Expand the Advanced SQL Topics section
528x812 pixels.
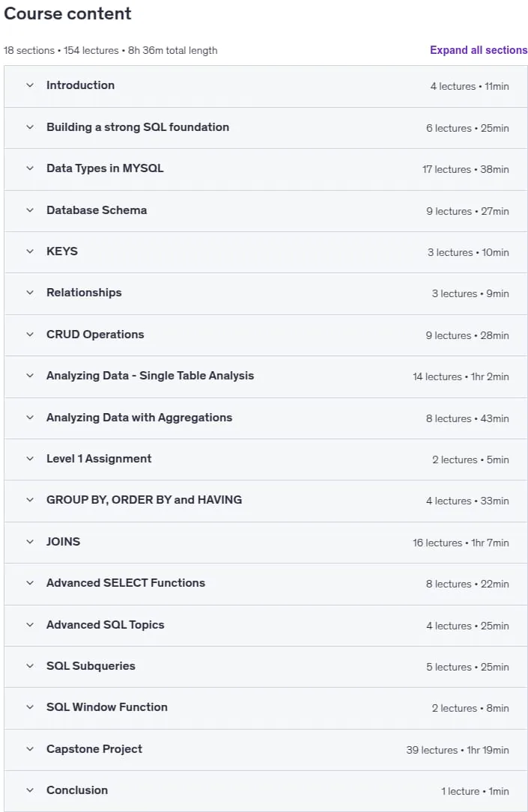tap(266, 625)
